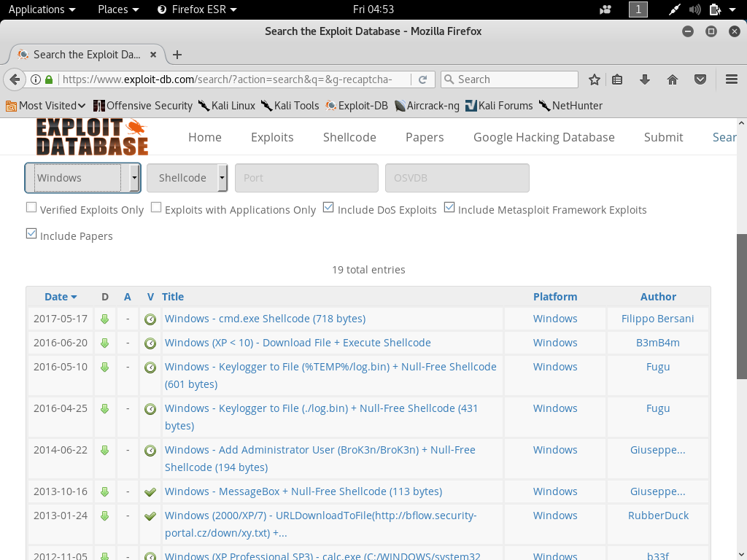
Task: Download the Keylogger %TEMP%/log.bin entry
Action: tap(105, 367)
